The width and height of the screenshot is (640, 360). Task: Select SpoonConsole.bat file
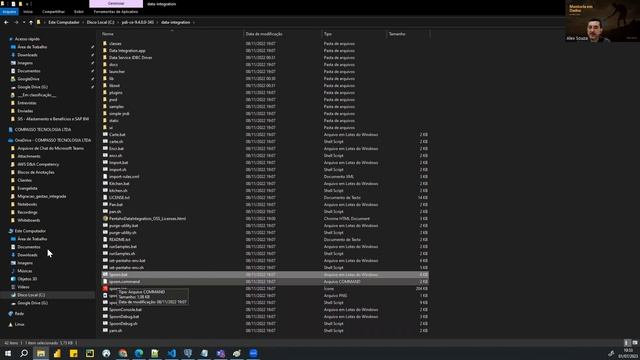coord(125,309)
